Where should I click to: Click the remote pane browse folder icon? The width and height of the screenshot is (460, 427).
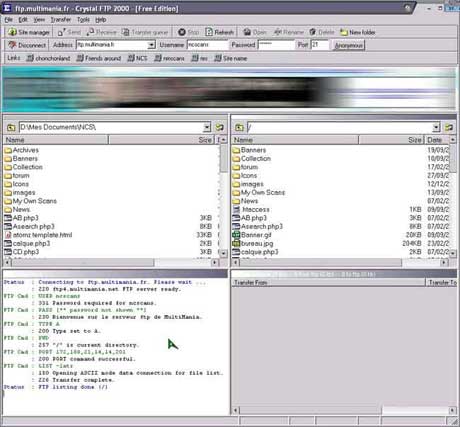click(449, 127)
